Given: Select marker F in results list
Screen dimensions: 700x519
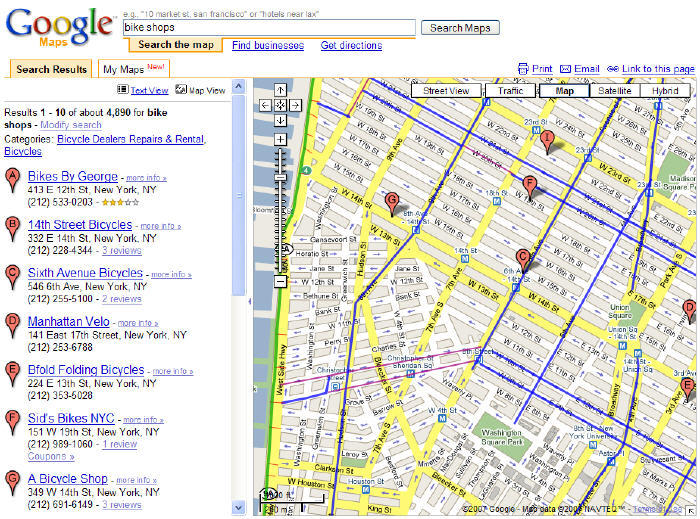Looking at the screenshot, I should 12,423.
